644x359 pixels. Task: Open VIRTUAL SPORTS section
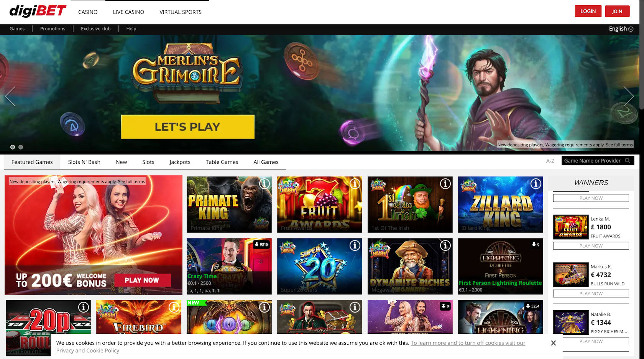tap(181, 12)
